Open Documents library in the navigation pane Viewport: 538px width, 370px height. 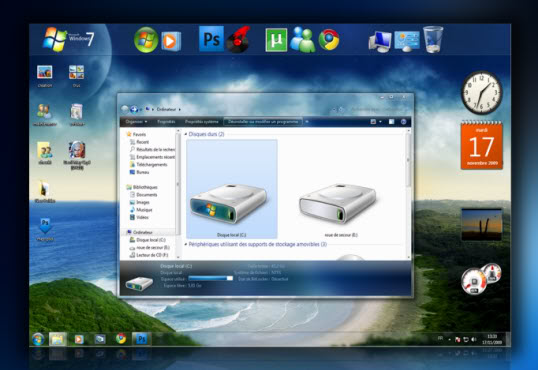click(143, 195)
